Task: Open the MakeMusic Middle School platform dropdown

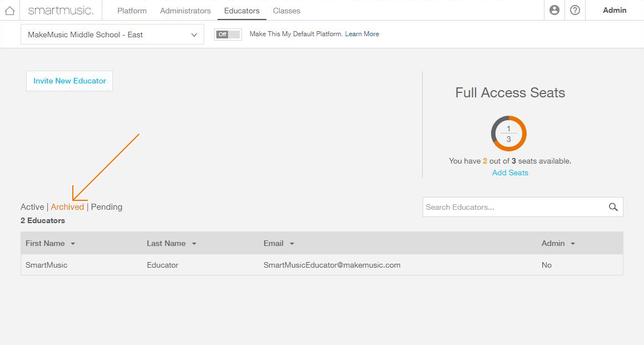Action: pyautogui.click(x=112, y=34)
